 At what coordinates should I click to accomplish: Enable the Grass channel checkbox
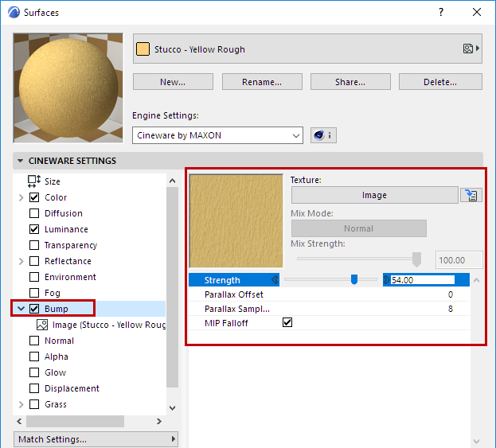click(34, 404)
